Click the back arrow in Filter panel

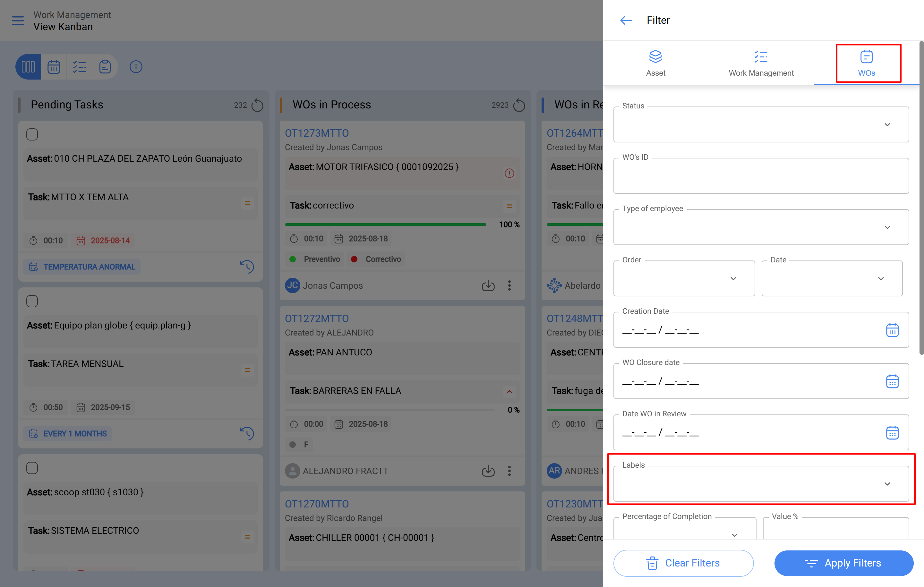click(x=626, y=20)
